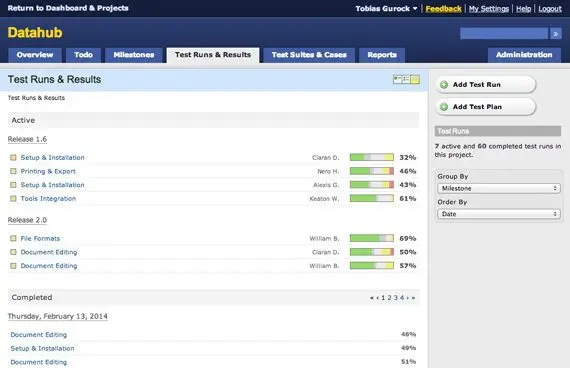Switch to the leftmost view-mode icon in the page header
Viewport: 570px width, 368px height.
click(x=398, y=79)
